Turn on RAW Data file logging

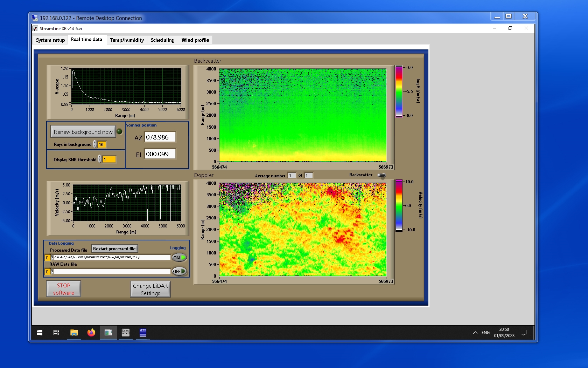click(x=179, y=271)
